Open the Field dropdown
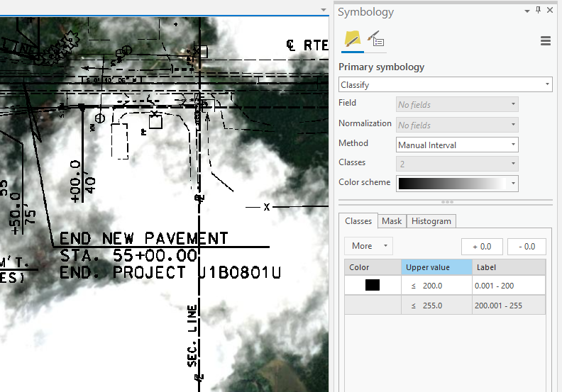Image resolution: width=562 pixels, height=392 pixels. click(457, 104)
